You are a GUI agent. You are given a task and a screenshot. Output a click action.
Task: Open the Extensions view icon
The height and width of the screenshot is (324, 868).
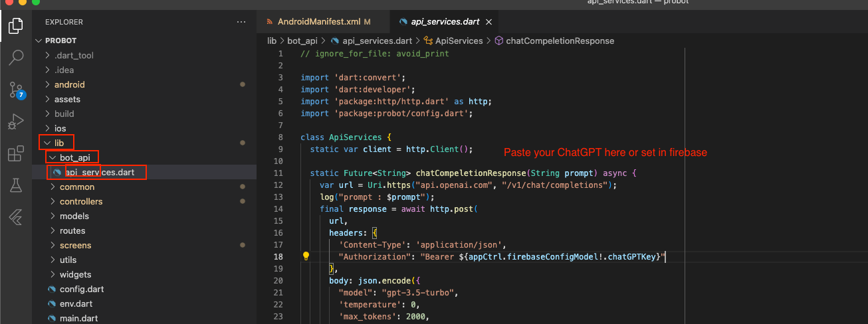[15, 154]
